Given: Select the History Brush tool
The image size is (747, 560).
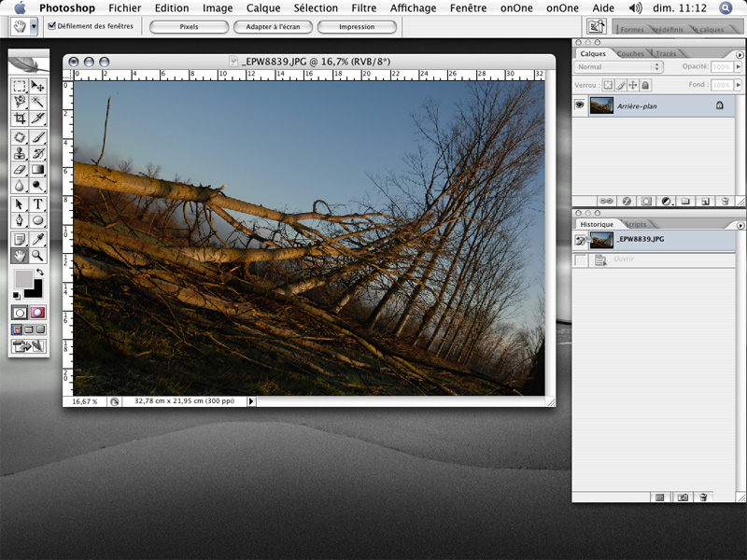Looking at the screenshot, I should point(37,153).
